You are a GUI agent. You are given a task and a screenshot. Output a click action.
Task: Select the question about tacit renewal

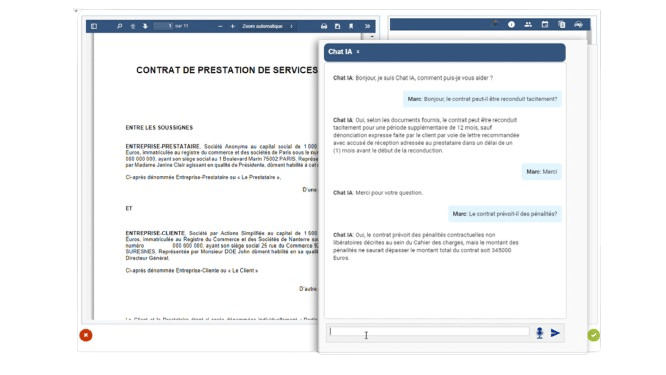(482, 99)
